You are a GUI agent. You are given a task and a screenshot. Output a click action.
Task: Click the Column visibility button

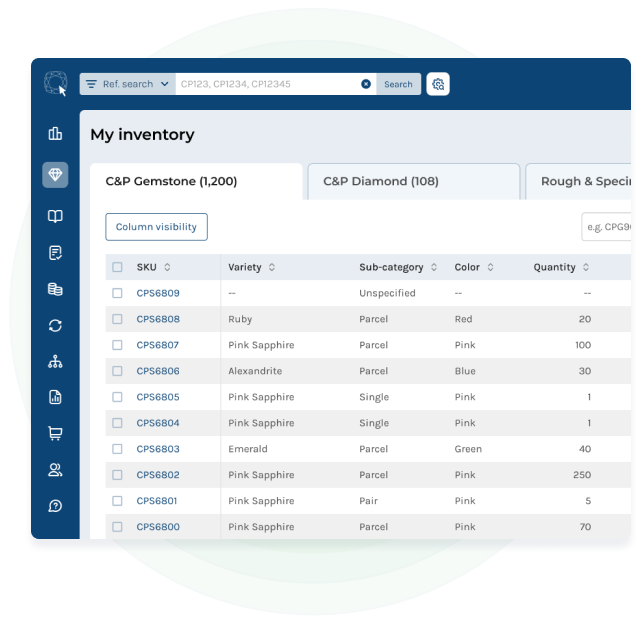(x=156, y=227)
